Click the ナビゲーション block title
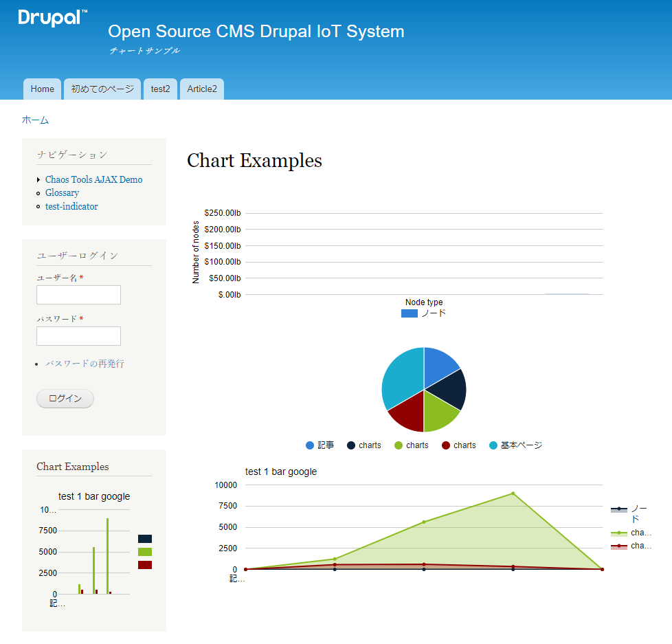The width and height of the screenshot is (672, 644). 72,155
